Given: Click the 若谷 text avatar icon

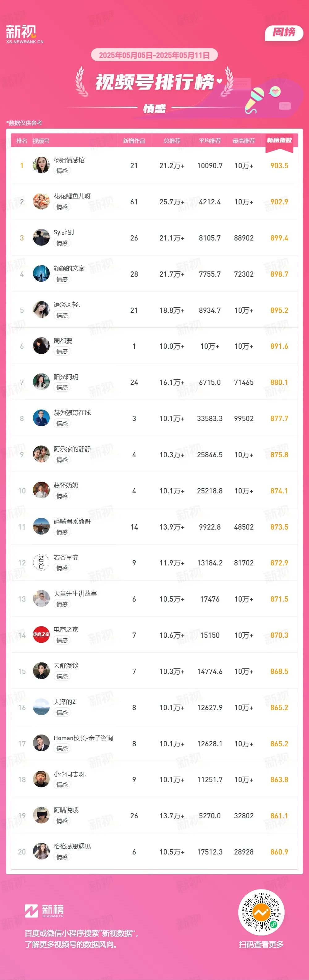Looking at the screenshot, I should [41, 563].
